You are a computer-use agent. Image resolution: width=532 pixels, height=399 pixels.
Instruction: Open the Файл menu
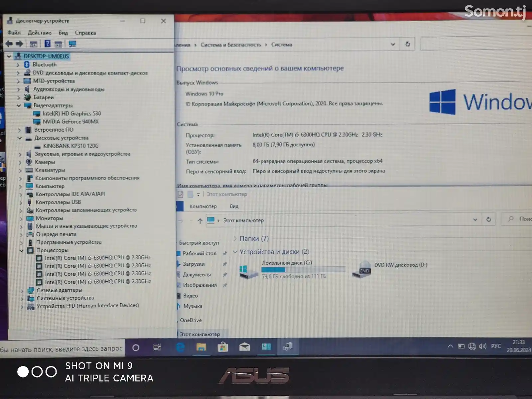click(x=14, y=33)
